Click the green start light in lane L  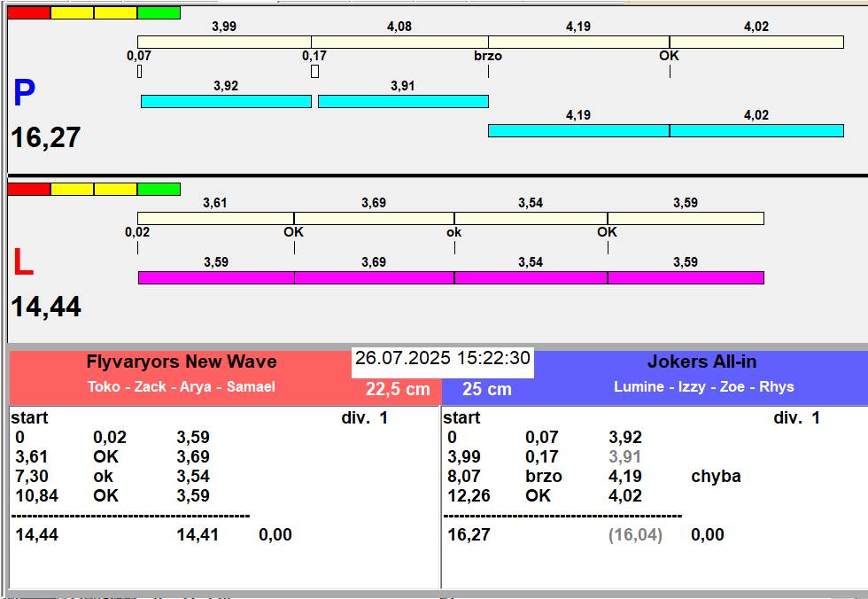point(159,190)
